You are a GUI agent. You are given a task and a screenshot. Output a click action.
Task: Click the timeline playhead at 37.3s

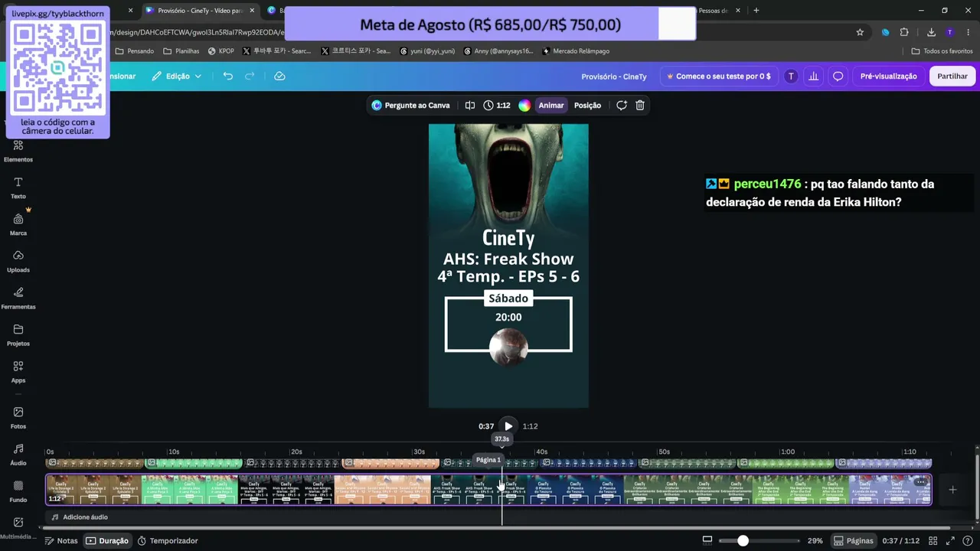coord(501,439)
